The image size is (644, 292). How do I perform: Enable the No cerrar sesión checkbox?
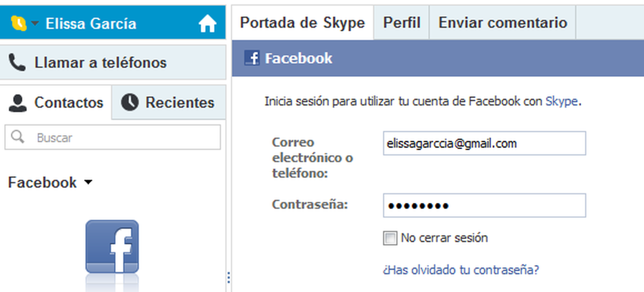(x=390, y=238)
